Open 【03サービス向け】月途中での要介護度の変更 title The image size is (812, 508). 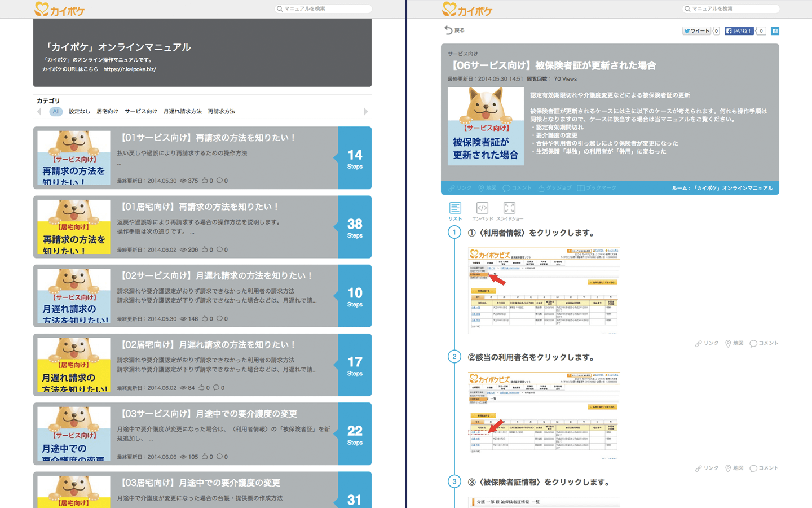pyautogui.click(x=208, y=414)
